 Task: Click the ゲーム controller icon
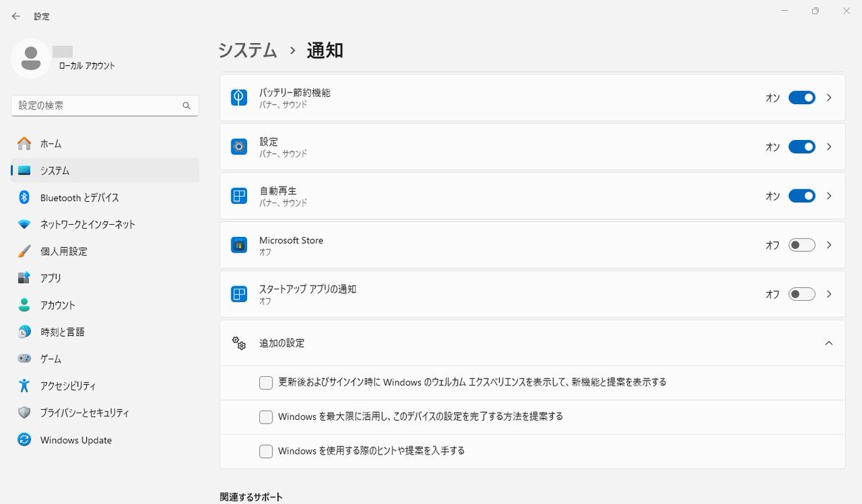tap(24, 358)
